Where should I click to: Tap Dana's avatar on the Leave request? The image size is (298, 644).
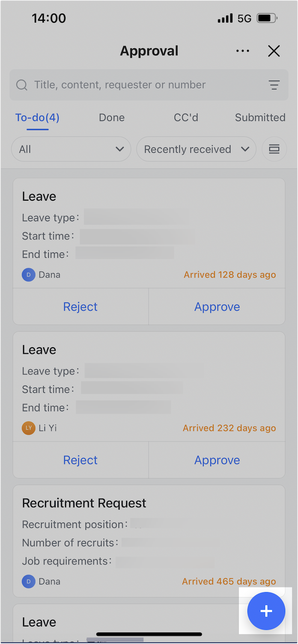click(28, 274)
